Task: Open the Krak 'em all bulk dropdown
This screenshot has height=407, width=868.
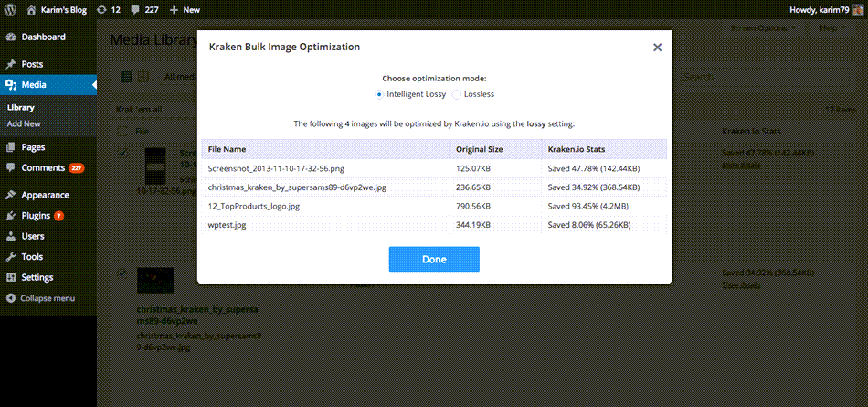Action: click(x=155, y=110)
